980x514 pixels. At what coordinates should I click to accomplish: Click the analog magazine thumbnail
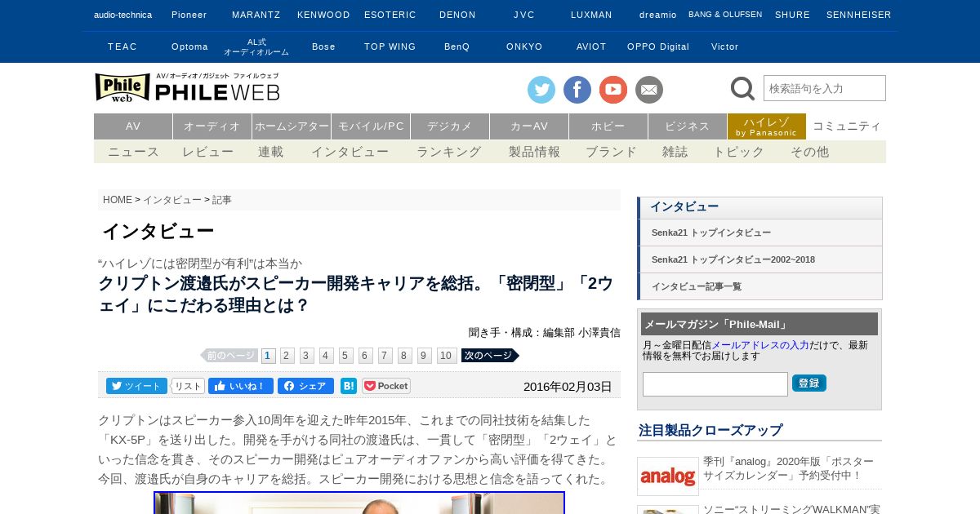coord(668,476)
